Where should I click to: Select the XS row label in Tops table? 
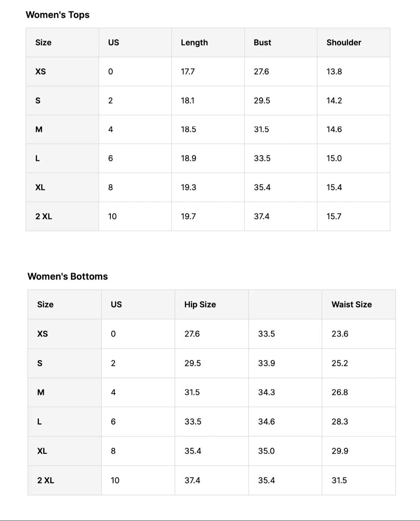click(x=41, y=72)
